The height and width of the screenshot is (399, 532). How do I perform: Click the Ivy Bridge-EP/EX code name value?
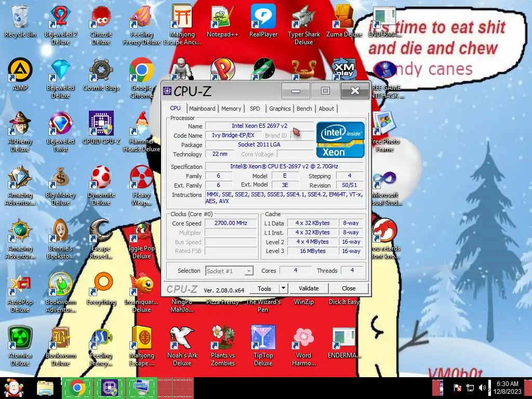233,135
